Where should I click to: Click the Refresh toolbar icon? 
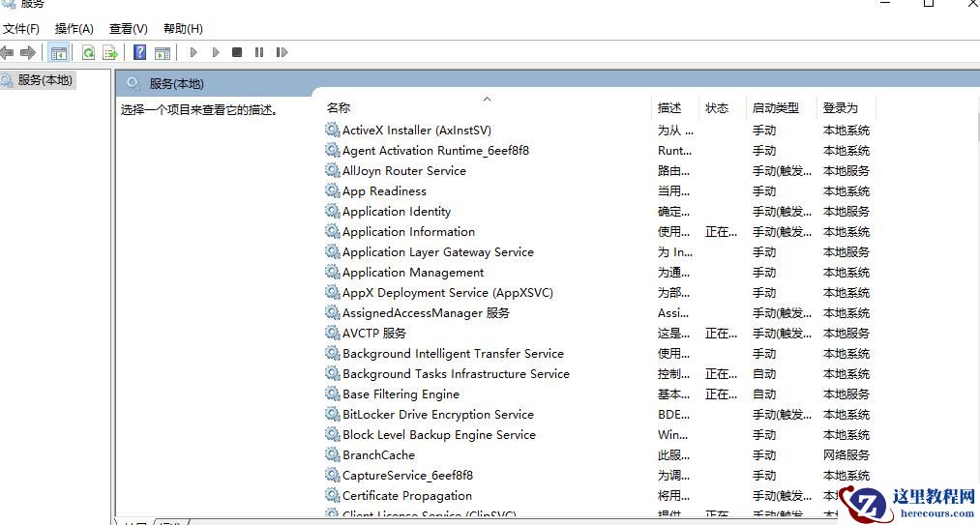tap(89, 52)
